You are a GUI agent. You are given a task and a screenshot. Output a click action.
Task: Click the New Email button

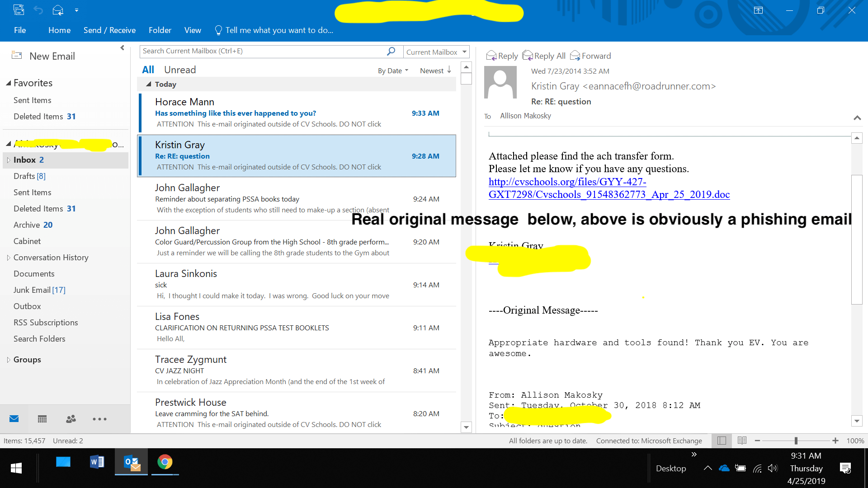(x=43, y=56)
